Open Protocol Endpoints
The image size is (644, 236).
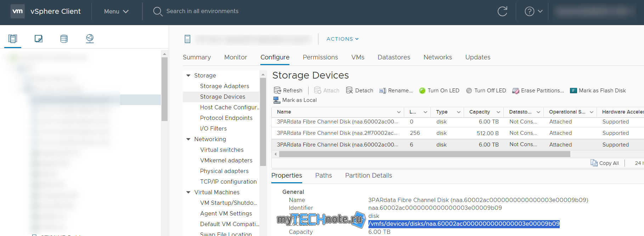tap(226, 118)
